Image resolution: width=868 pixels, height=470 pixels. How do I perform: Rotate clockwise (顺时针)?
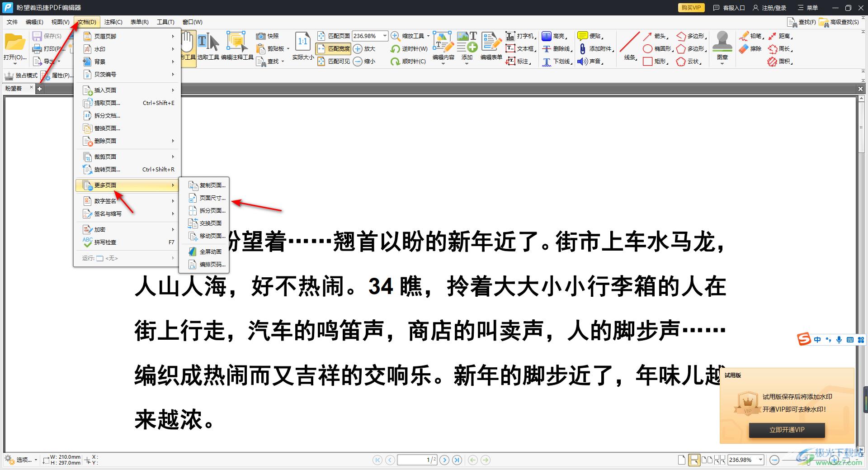coord(408,61)
